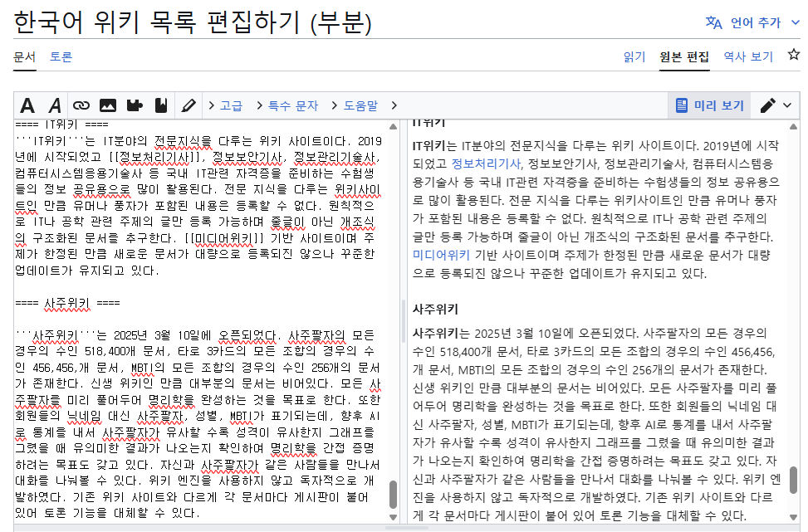Click the editor pane scroll-down arrow
Image resolution: width=808 pixels, height=532 pixels.
(x=393, y=517)
